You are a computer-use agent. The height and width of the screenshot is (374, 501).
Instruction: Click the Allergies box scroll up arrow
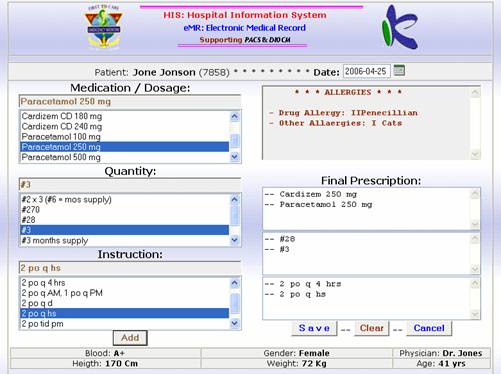point(475,92)
